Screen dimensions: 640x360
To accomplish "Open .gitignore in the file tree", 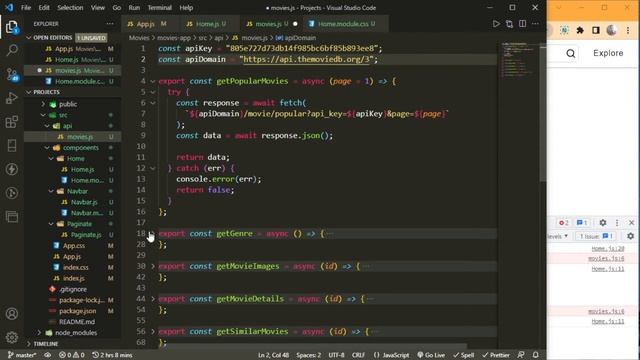I will 73,289.
